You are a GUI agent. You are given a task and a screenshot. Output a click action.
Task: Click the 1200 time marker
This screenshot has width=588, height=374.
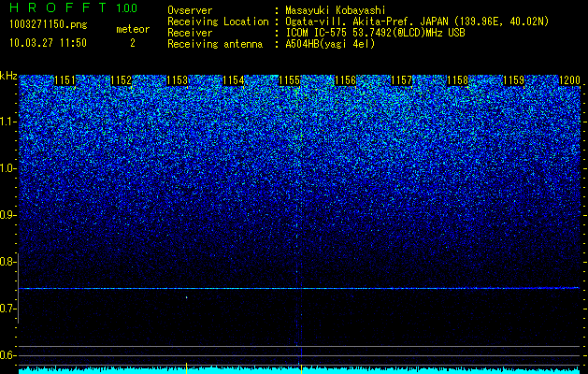(569, 80)
